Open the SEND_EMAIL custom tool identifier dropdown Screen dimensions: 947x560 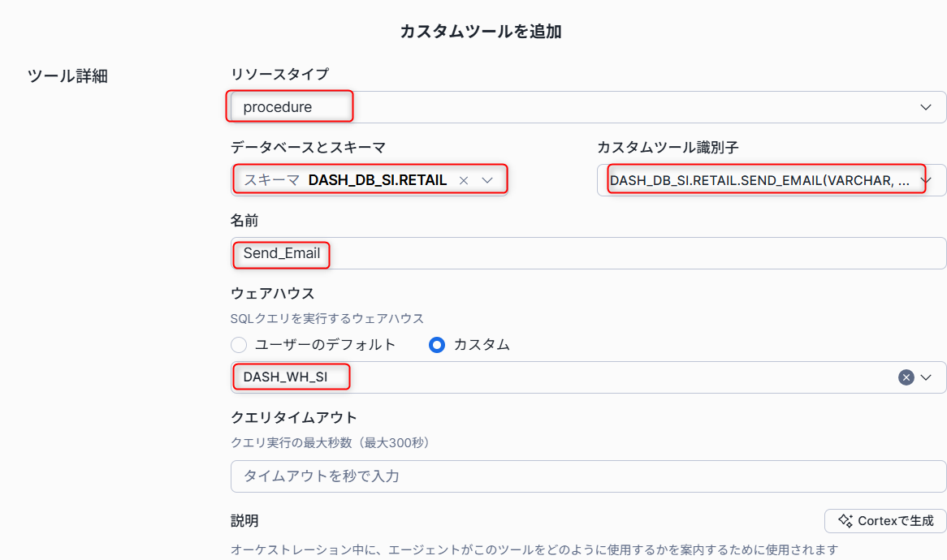(759, 180)
